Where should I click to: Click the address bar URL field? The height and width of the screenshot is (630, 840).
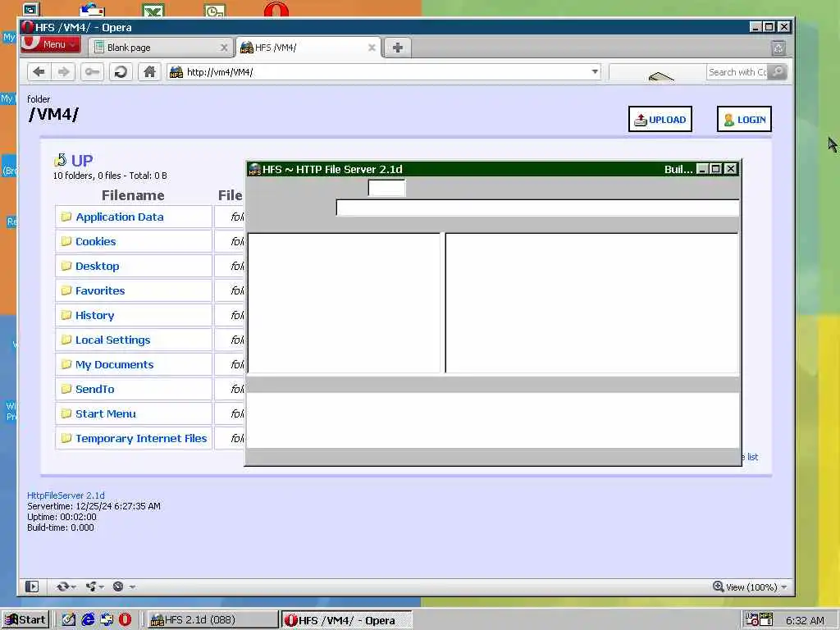386,72
